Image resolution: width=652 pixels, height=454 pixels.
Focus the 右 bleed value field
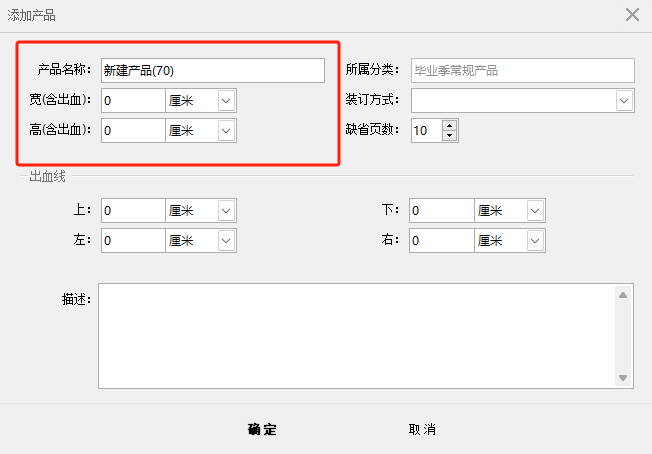(x=442, y=240)
